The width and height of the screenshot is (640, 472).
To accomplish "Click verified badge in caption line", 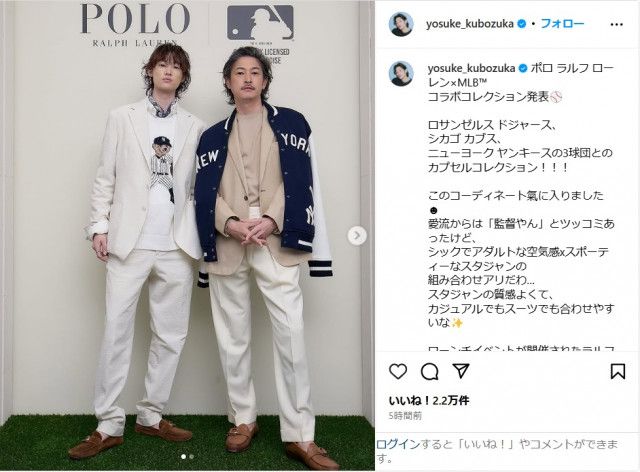I will pyautogui.click(x=523, y=69).
